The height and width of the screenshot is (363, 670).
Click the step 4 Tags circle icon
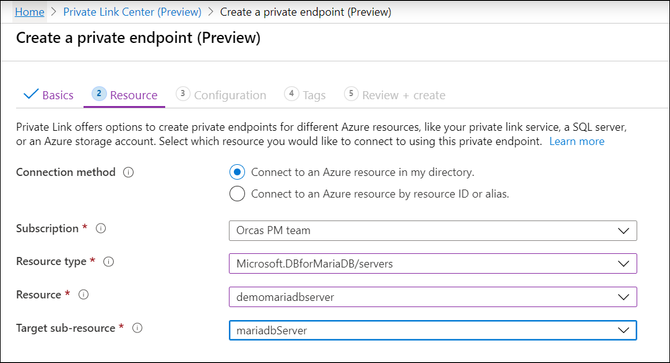[291, 93]
